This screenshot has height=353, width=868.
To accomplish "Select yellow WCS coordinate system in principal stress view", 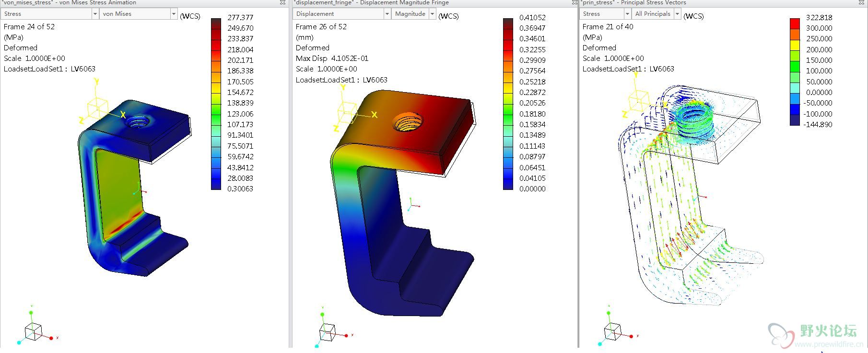I will click(638, 102).
